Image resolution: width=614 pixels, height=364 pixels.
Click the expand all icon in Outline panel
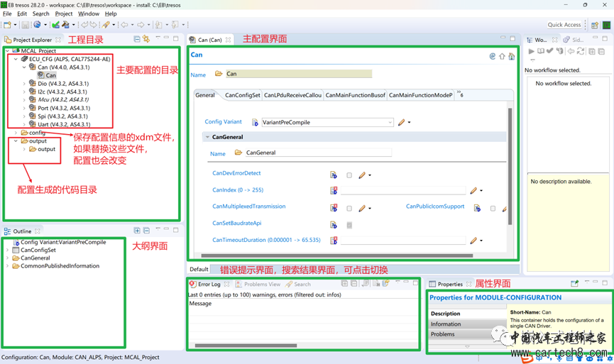[137, 231]
